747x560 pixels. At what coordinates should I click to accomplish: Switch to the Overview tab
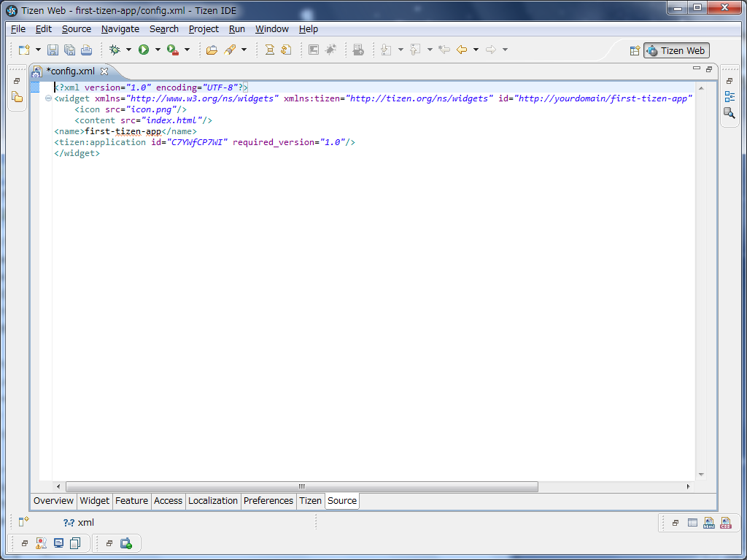point(53,501)
